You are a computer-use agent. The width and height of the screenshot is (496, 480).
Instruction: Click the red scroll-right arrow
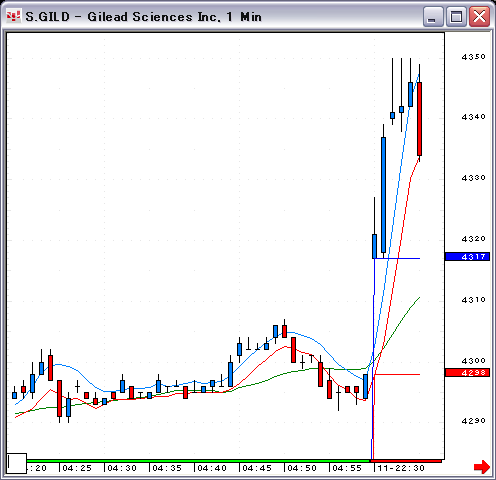point(482,467)
